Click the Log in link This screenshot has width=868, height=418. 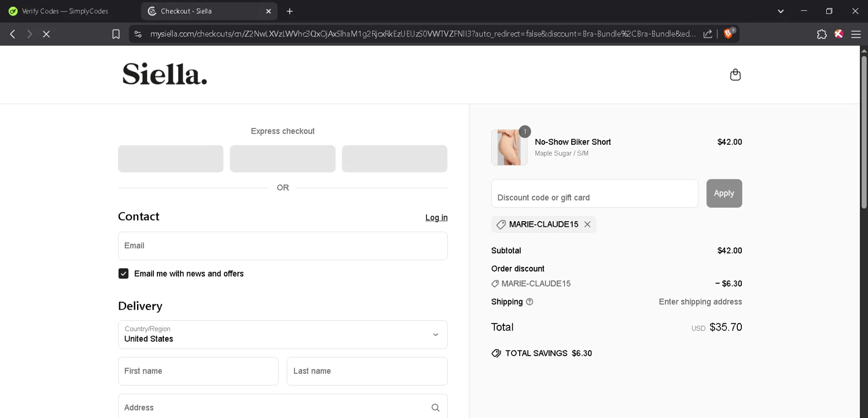pyautogui.click(x=436, y=218)
